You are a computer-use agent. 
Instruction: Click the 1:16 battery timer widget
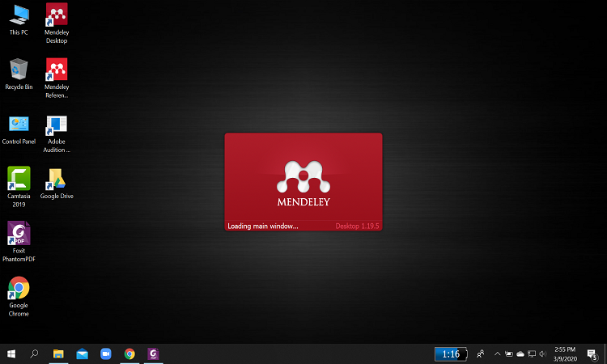pyautogui.click(x=451, y=354)
